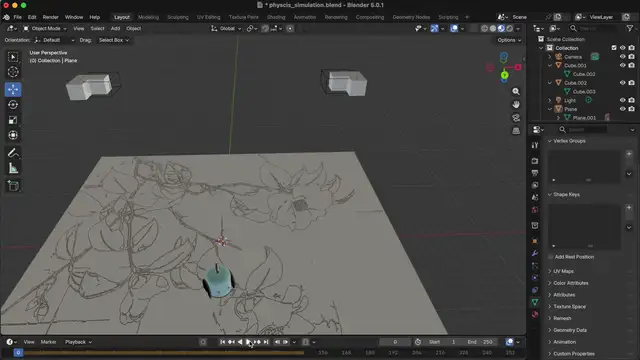Activate the Move tool
Screen dimensions: 640x360
(x=13, y=89)
